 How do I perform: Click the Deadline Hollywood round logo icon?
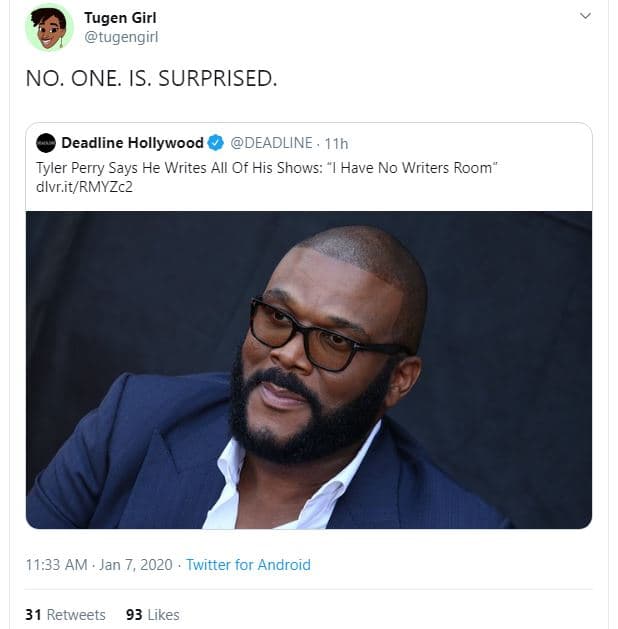click(x=46, y=143)
